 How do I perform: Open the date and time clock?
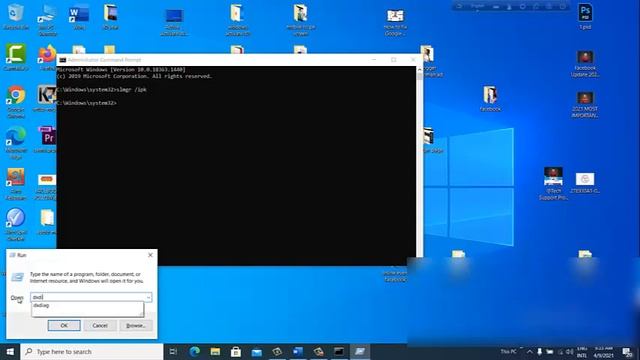click(x=604, y=351)
